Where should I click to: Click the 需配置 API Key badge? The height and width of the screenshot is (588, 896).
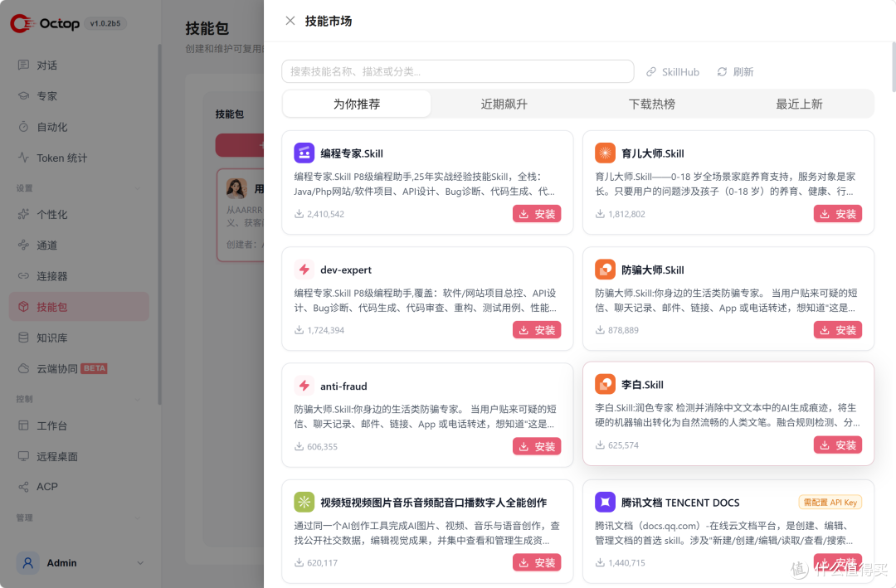click(x=830, y=503)
